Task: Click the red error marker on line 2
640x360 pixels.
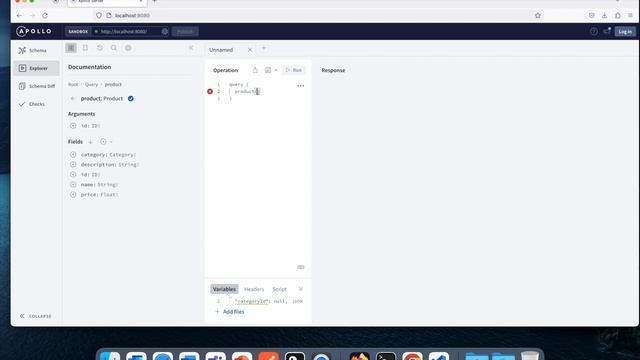Action: point(210,91)
